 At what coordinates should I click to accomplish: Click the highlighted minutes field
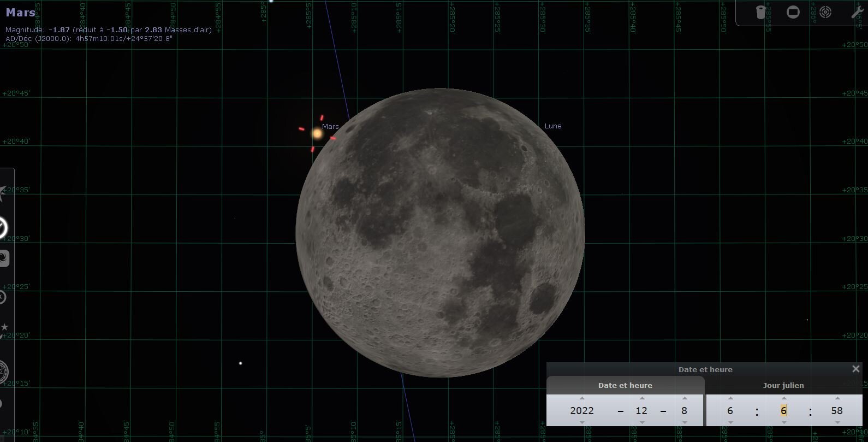tap(783, 410)
